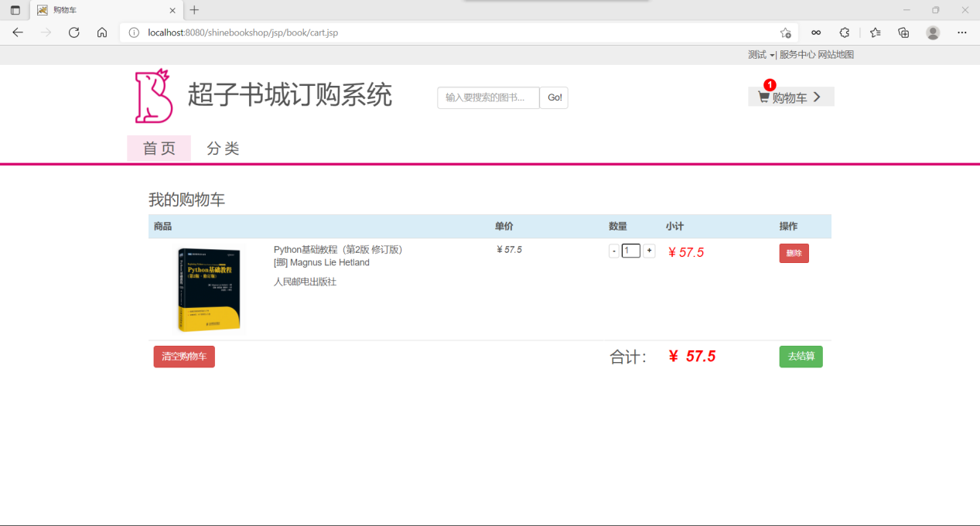View site information icon in address bar
The height and width of the screenshot is (526, 980).
[x=134, y=32]
